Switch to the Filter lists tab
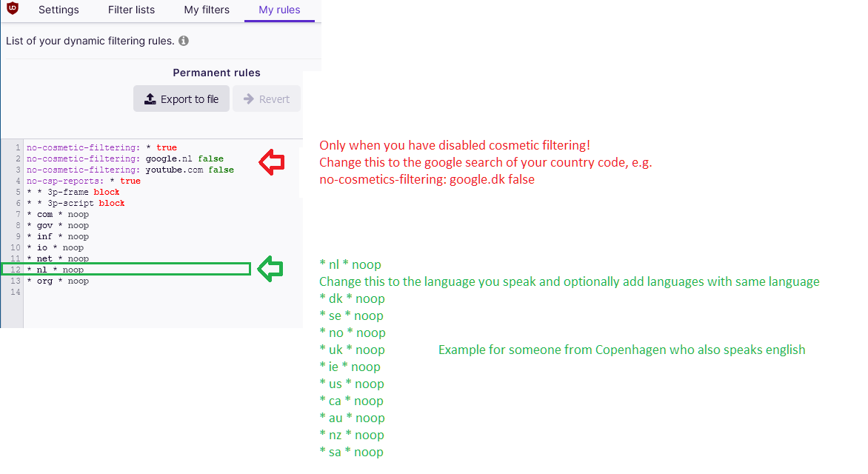The height and width of the screenshot is (474, 868). 131,10
